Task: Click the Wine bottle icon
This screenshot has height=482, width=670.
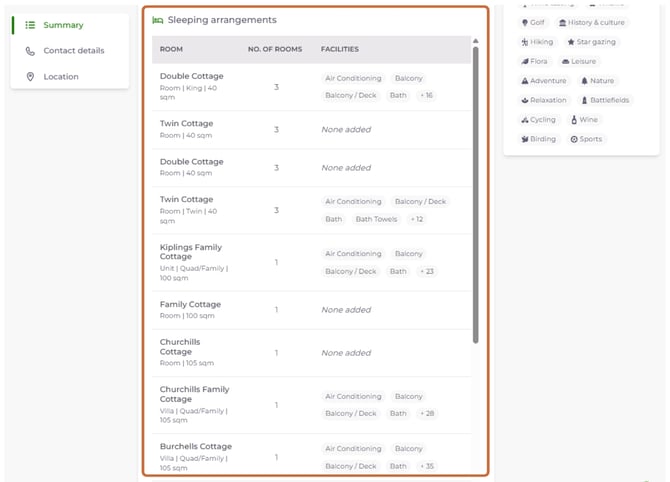Action: [574, 120]
